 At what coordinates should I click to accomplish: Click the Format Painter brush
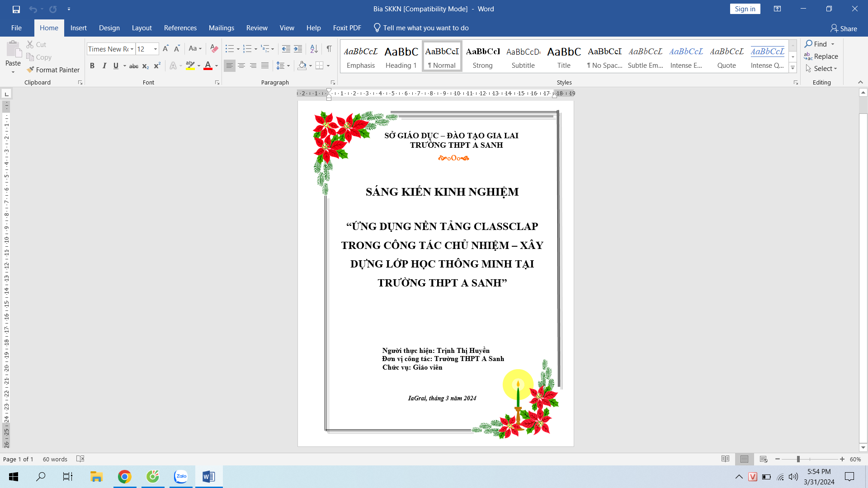[53, 70]
